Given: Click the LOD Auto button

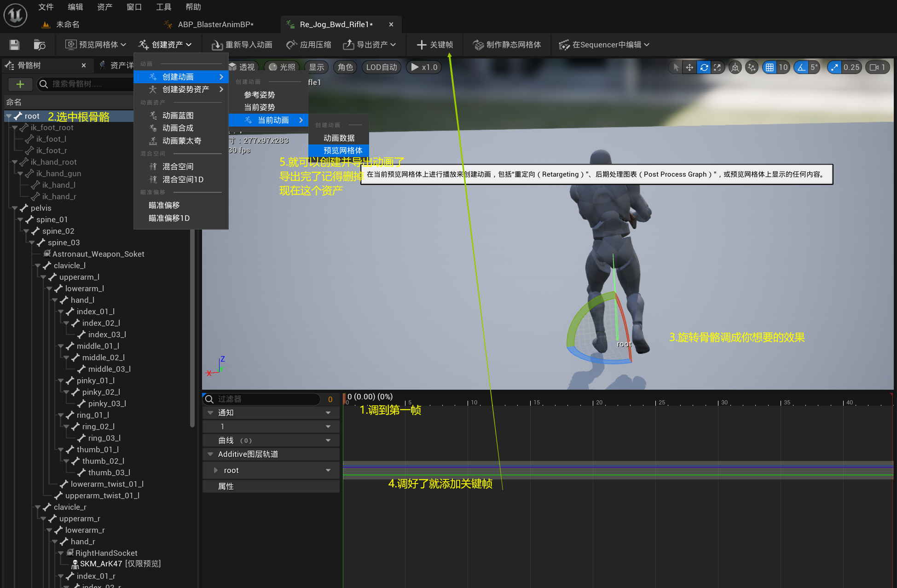Looking at the screenshot, I should [x=382, y=67].
